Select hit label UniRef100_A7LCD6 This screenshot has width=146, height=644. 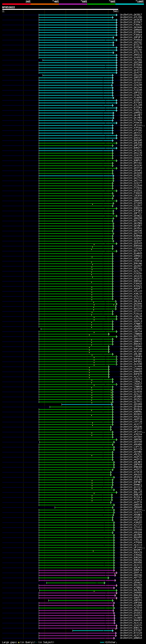click(x=131, y=17)
